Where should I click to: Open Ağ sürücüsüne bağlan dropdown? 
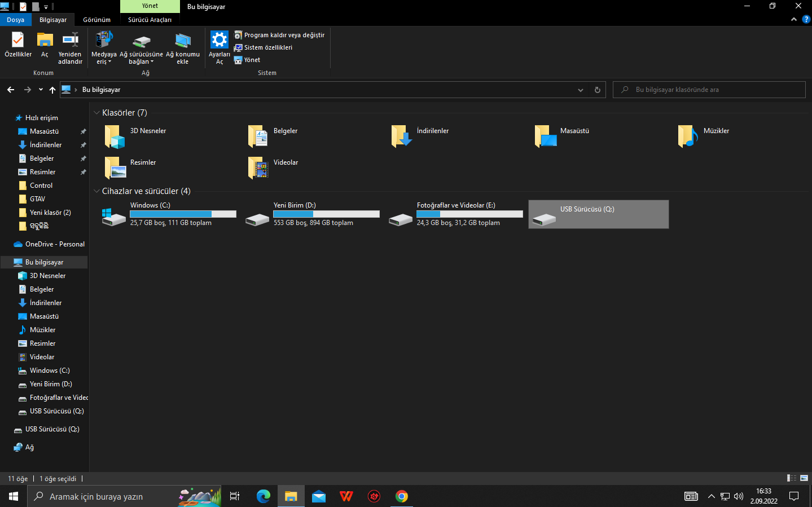pyautogui.click(x=141, y=48)
